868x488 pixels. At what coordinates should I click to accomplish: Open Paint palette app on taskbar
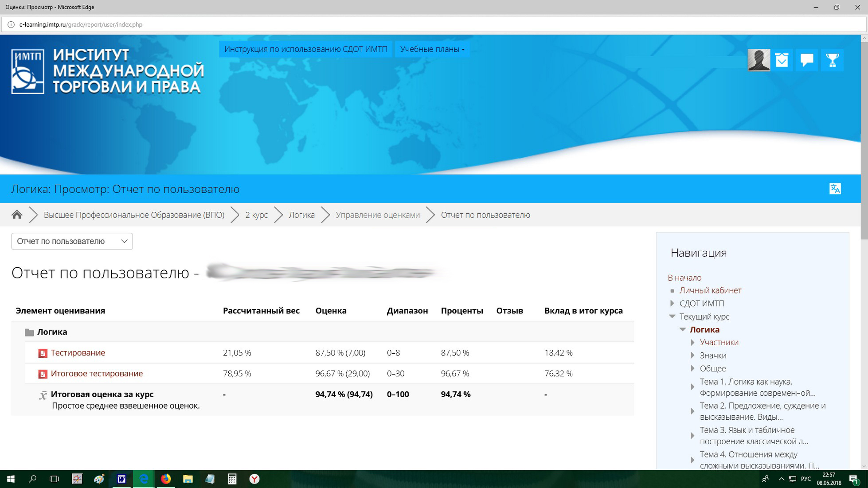tap(99, 479)
